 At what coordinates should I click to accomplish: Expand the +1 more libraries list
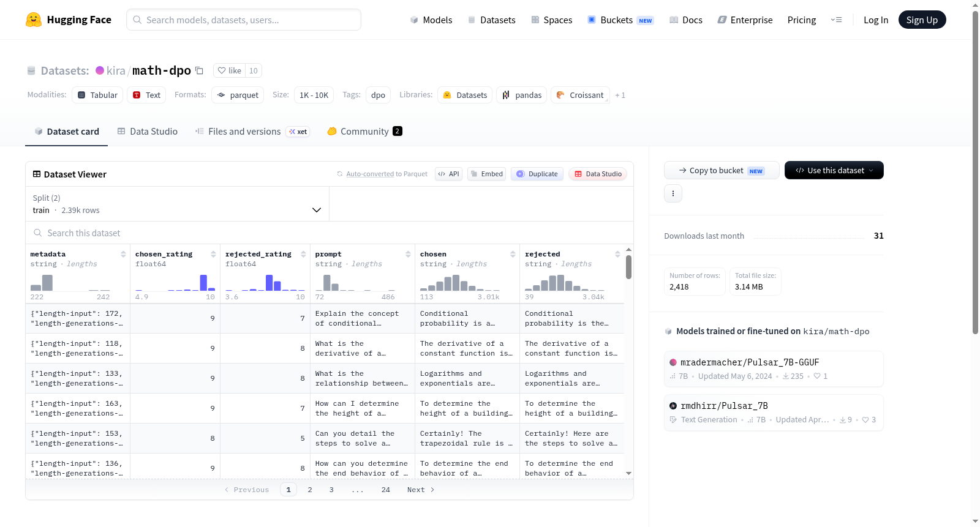click(x=620, y=95)
